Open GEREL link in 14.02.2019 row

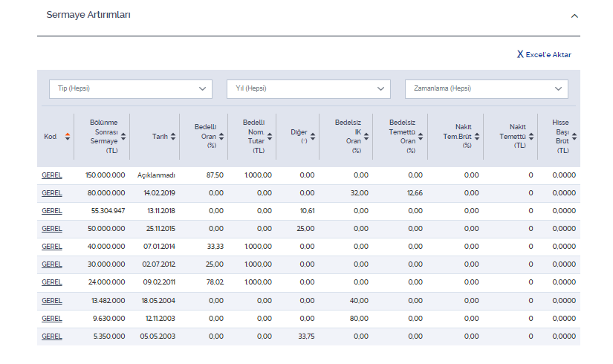(52, 193)
